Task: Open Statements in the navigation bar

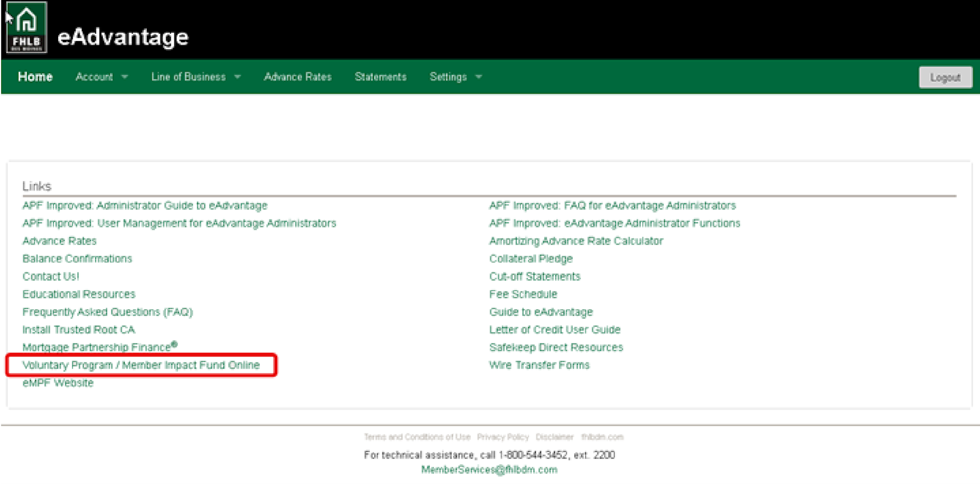Action: 380,77
